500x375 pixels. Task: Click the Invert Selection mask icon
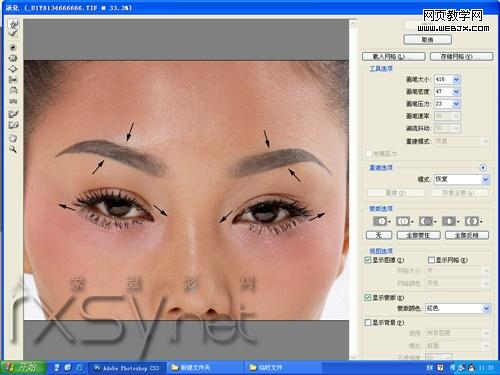[473, 221]
